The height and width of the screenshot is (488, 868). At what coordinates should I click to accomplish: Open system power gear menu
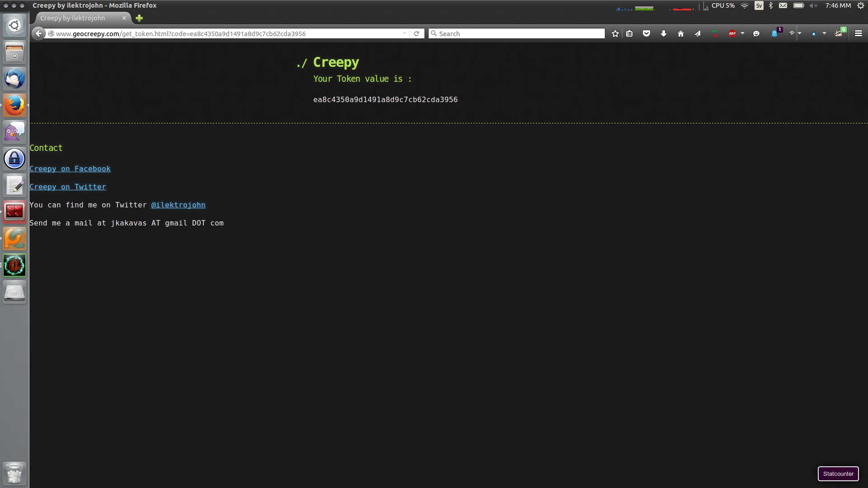click(861, 5)
